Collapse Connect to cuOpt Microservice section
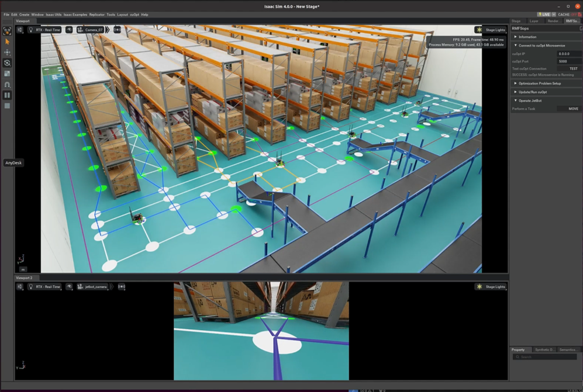 [x=546, y=46]
